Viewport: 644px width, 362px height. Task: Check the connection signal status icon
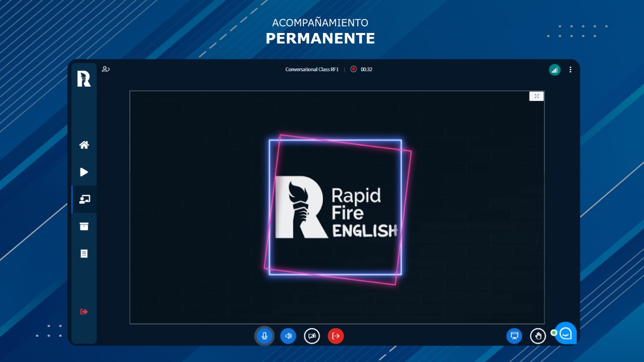click(x=555, y=70)
